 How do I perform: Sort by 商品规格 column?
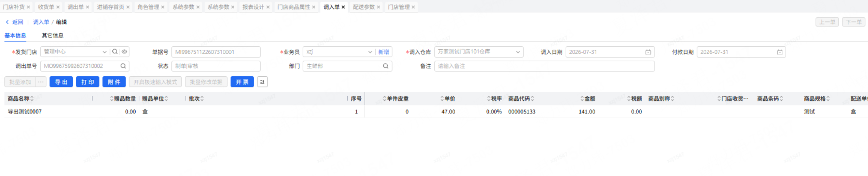[x=828, y=98]
